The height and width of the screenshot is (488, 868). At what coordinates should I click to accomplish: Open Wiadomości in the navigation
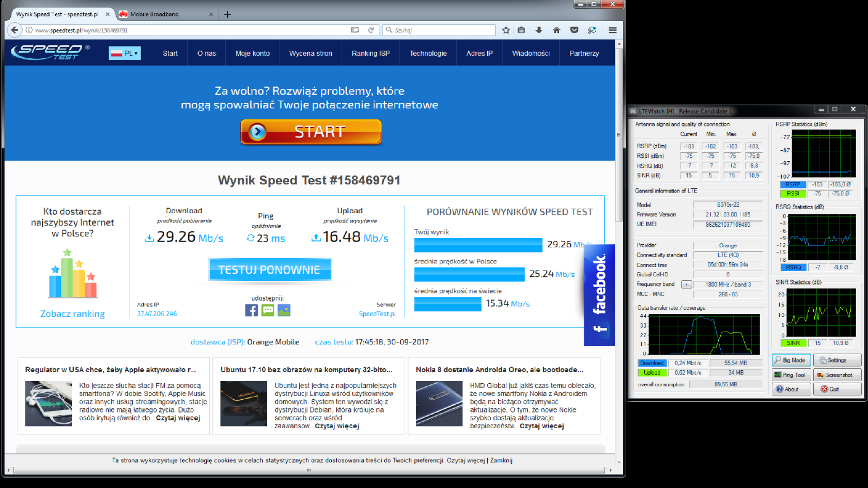tap(531, 53)
